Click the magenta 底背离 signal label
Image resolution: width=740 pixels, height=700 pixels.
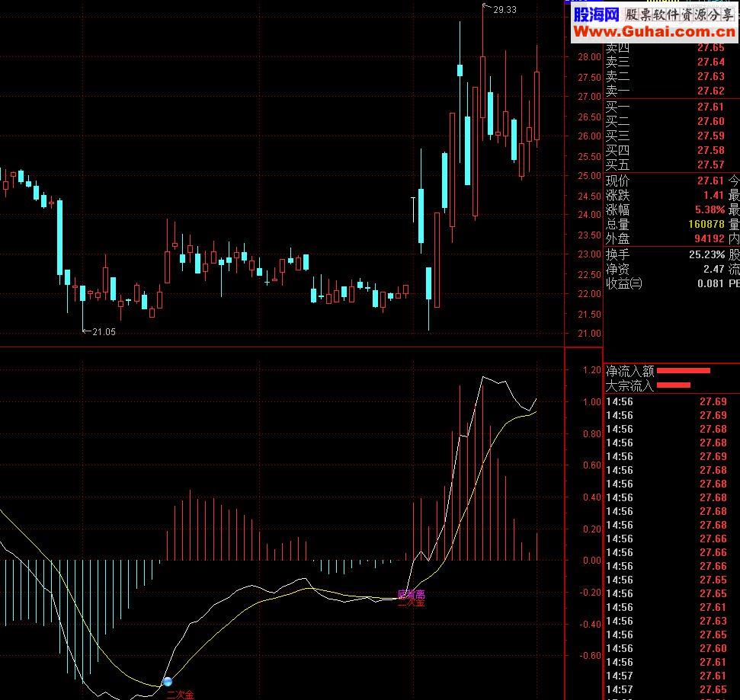pyautogui.click(x=411, y=594)
